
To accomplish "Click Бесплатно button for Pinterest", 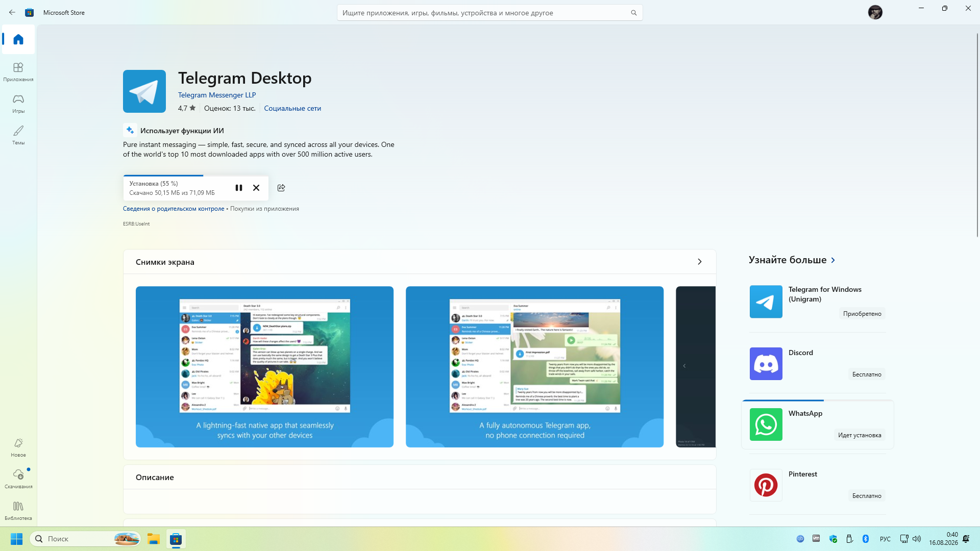I will (x=867, y=496).
